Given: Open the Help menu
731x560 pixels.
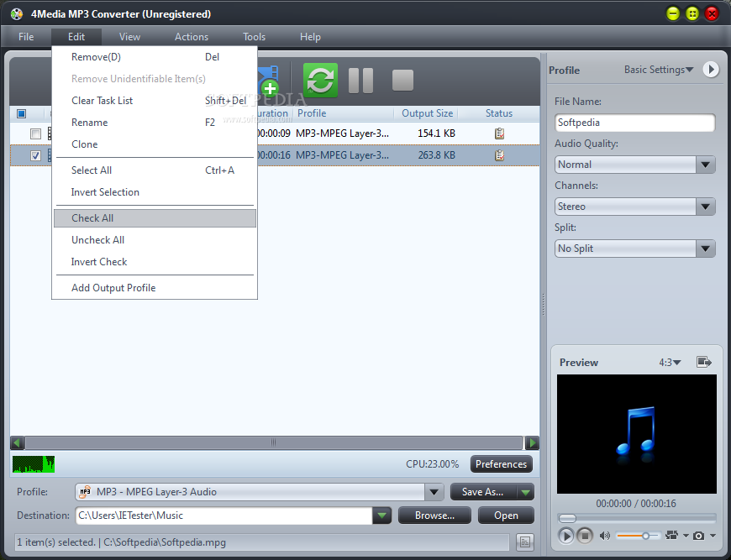Looking at the screenshot, I should point(310,37).
